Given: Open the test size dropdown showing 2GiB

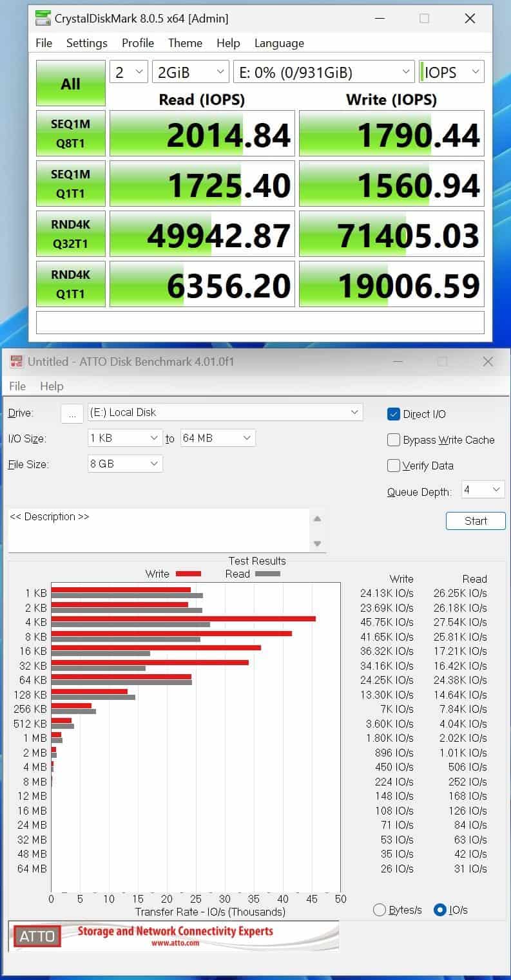Looking at the screenshot, I should coord(190,72).
